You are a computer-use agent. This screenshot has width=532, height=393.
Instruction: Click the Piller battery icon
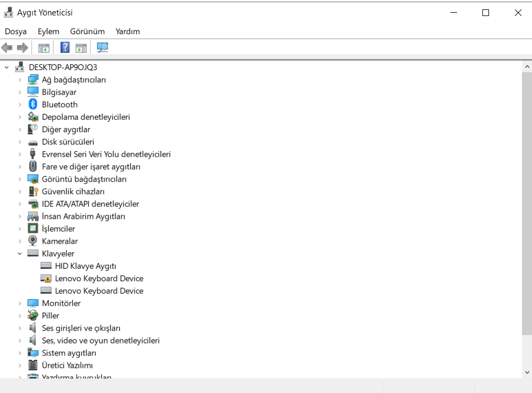pos(33,316)
